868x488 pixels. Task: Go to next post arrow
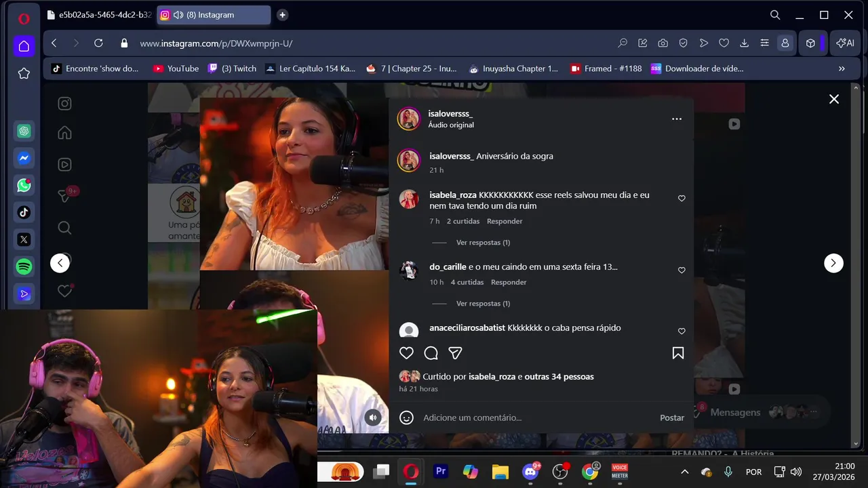pyautogui.click(x=833, y=263)
